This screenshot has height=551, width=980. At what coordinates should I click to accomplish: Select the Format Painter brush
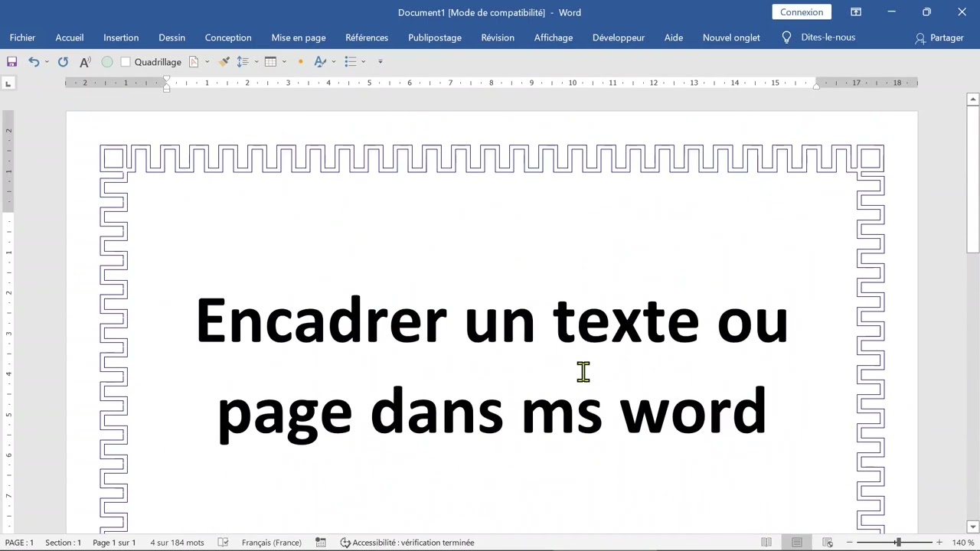(x=224, y=62)
